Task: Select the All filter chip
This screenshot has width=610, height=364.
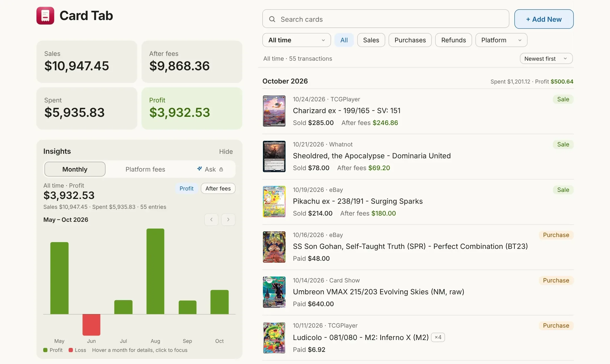Action: (x=344, y=40)
